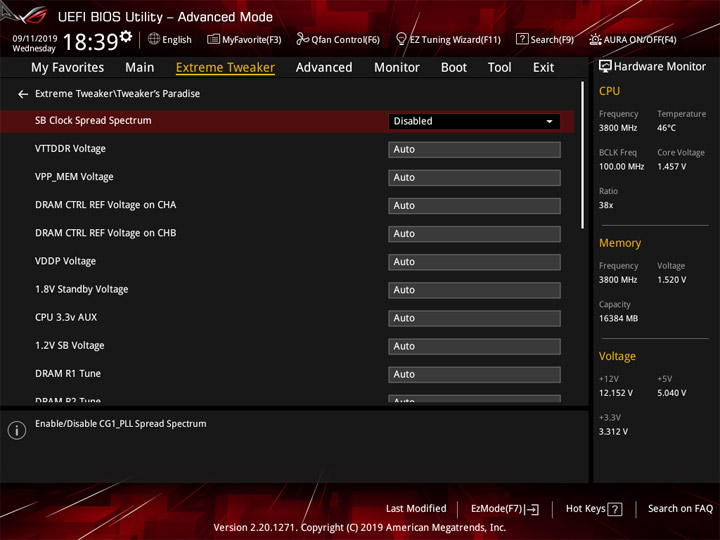Click the info icon near help text

point(17,430)
